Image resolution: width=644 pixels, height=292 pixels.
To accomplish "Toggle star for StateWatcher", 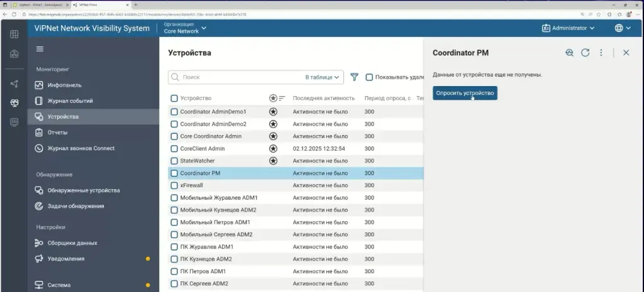I will [x=273, y=161].
